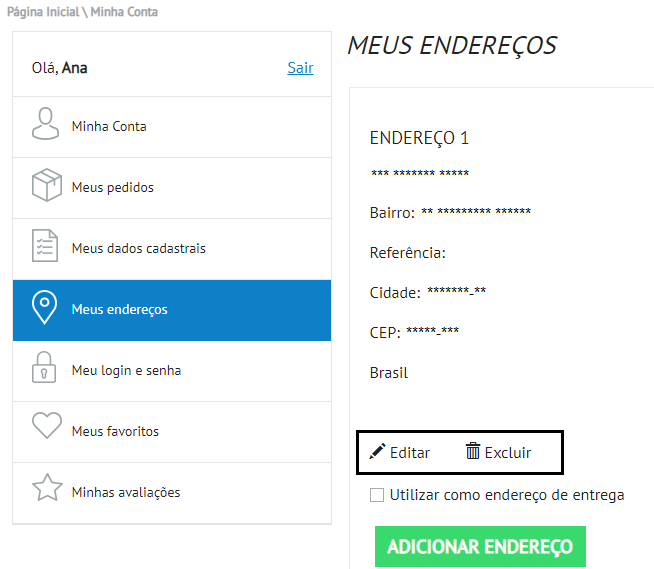
Task: Click Excluir text to delete address
Action: point(508,453)
